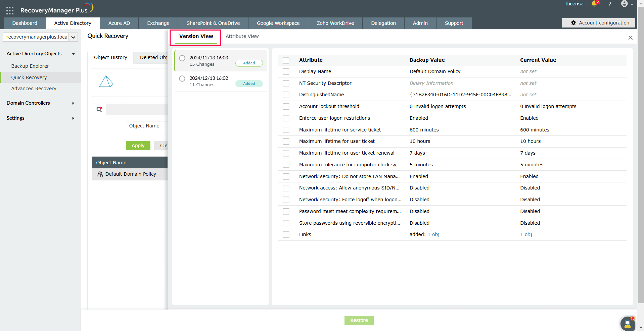Check the Account lockout threshold checkbox
The height and width of the screenshot is (331, 644).
286,107
